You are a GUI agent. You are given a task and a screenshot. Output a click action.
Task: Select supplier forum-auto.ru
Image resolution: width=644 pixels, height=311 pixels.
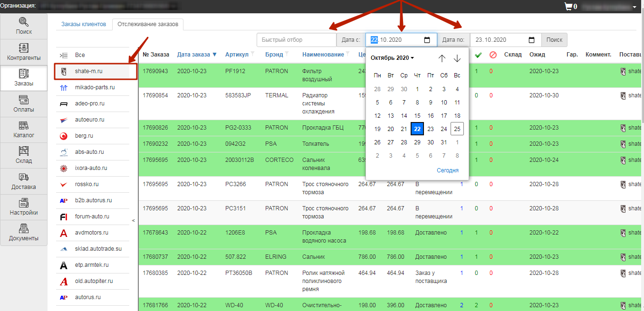pos(93,217)
